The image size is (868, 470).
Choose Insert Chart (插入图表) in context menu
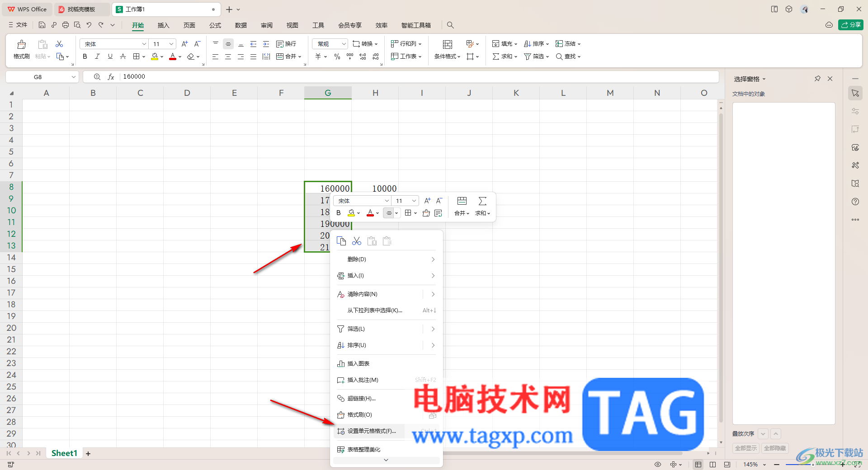[387, 364]
